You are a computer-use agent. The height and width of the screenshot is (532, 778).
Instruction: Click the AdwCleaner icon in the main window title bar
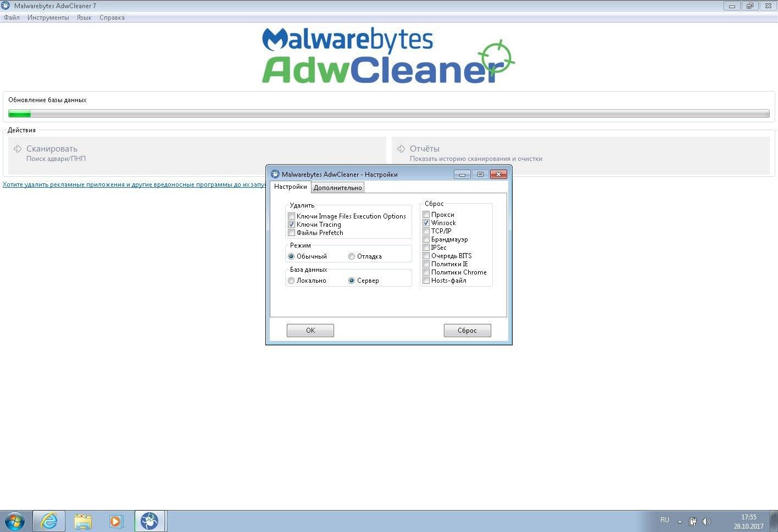(6, 6)
